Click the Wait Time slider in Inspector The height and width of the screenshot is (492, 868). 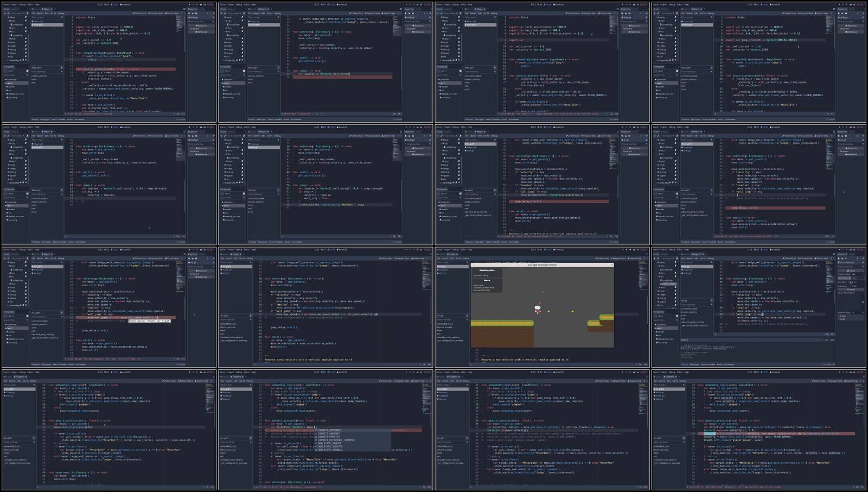click(857, 278)
